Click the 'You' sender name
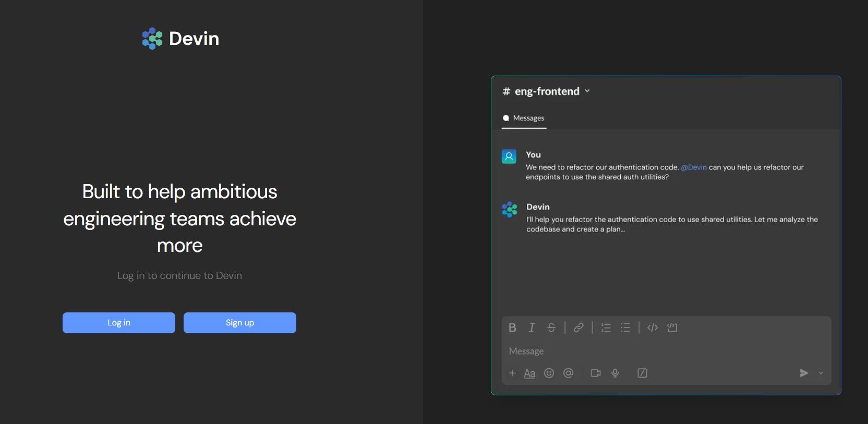868x424 pixels. (533, 155)
